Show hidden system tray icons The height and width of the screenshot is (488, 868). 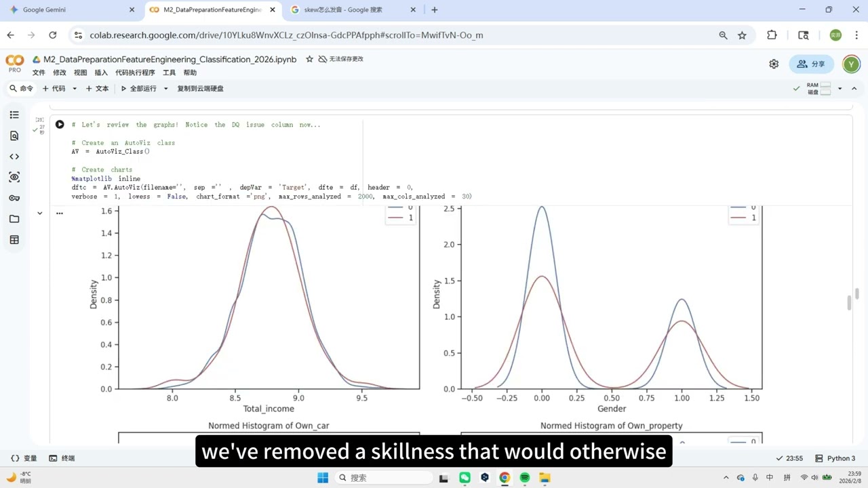pos(726,478)
